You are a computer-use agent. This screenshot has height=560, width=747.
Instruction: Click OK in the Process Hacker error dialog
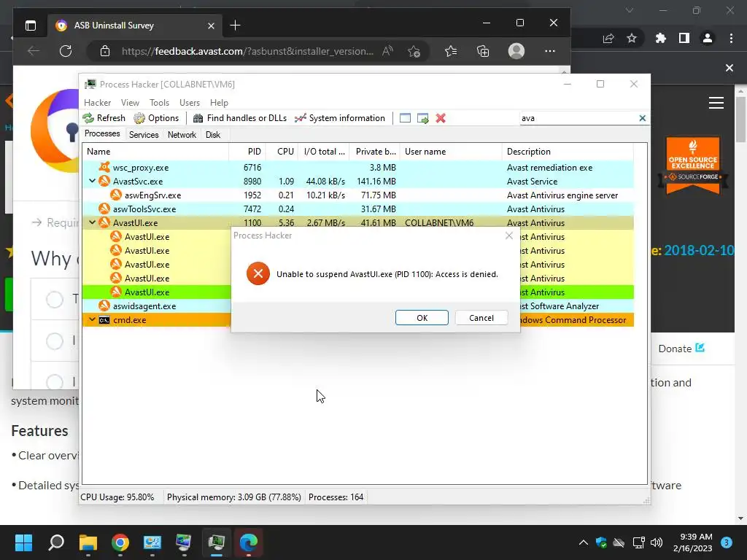point(422,318)
